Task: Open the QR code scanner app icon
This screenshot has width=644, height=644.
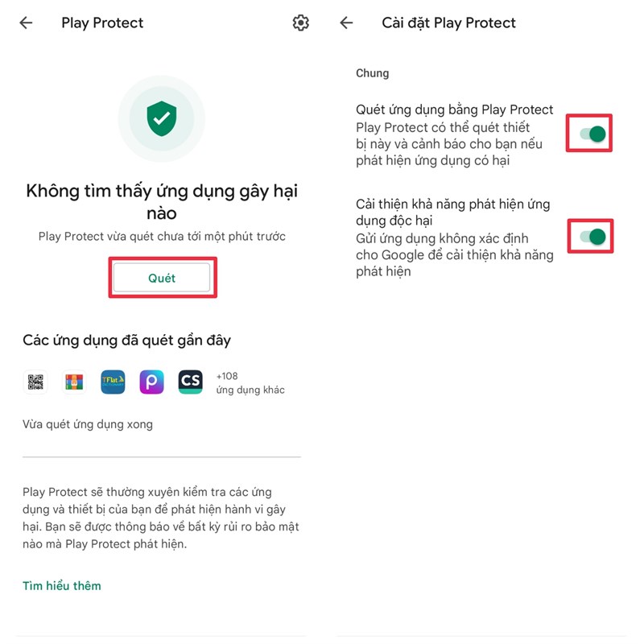Action: coord(35,382)
